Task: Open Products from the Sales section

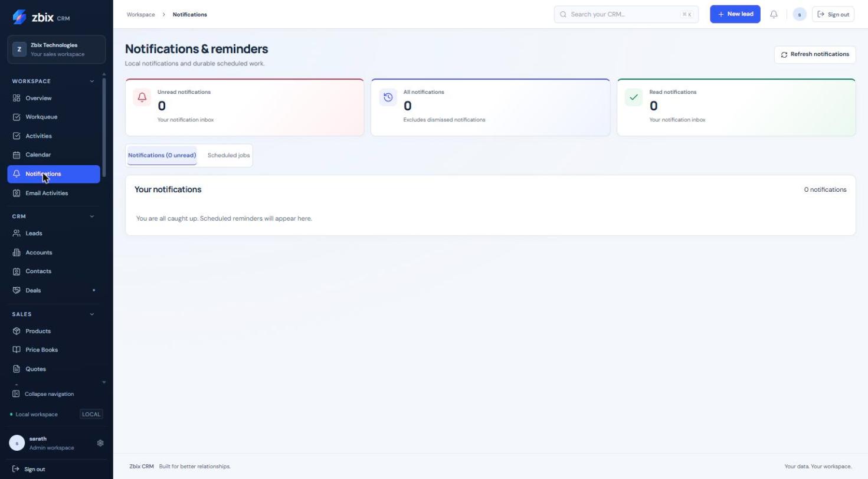Action: click(54, 331)
